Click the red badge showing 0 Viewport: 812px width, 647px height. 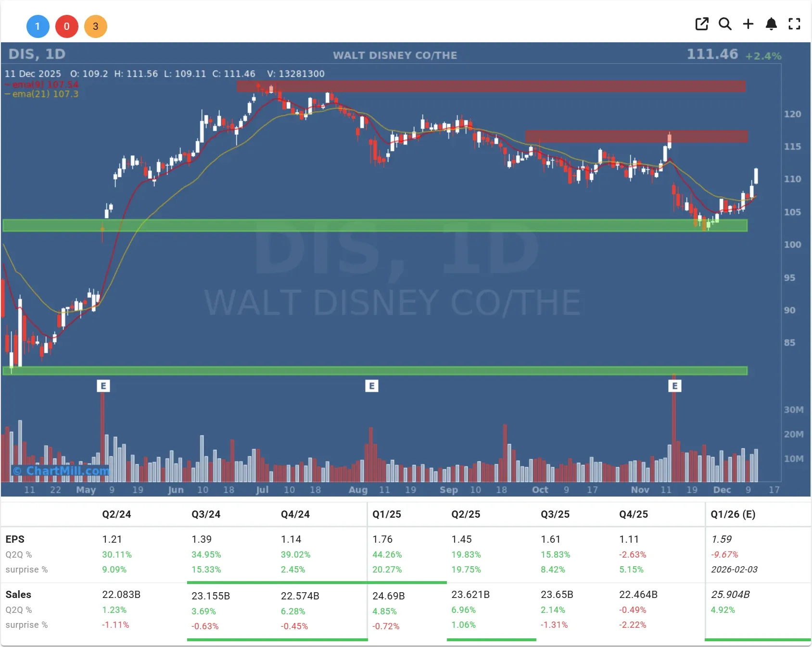pos(67,26)
